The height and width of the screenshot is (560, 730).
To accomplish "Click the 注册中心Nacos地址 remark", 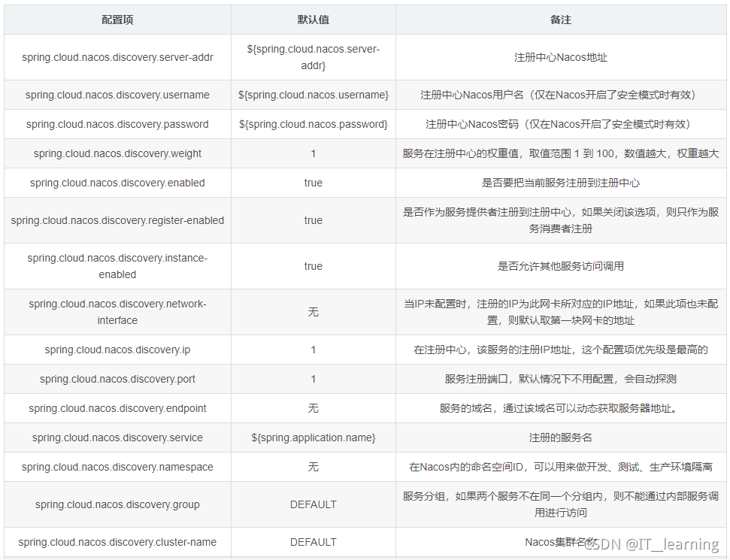I will click(x=561, y=57).
